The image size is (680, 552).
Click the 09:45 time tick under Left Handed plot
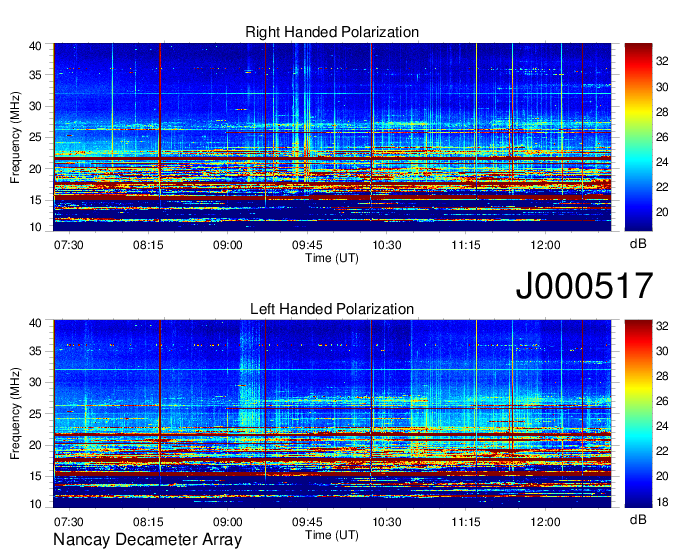307,522
